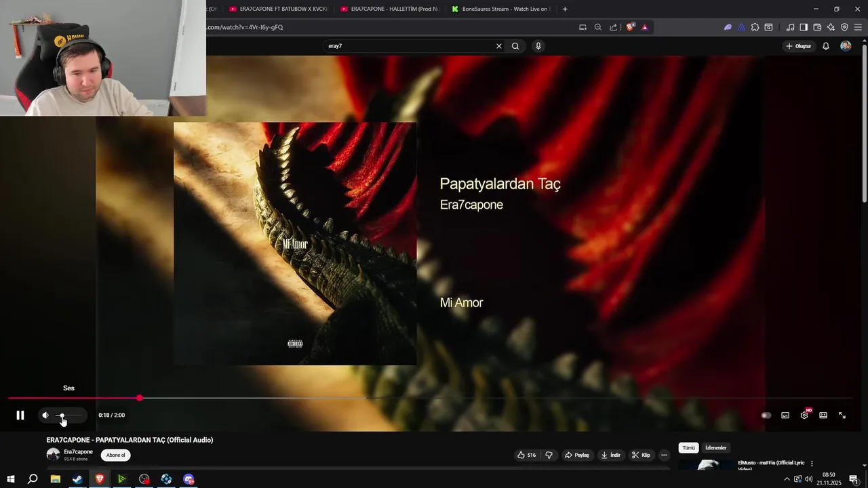Open Windows search from the taskbar
Screen dimensions: 868x488
click(x=33, y=479)
